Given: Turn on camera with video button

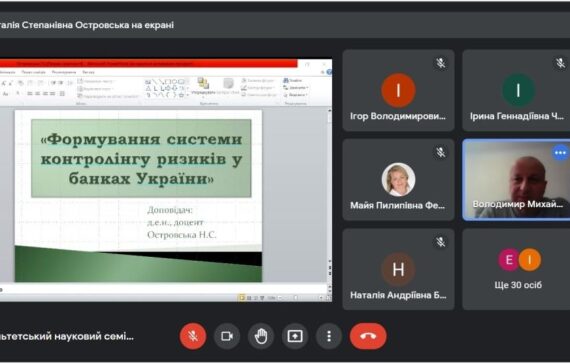Looking at the screenshot, I should tap(227, 336).
